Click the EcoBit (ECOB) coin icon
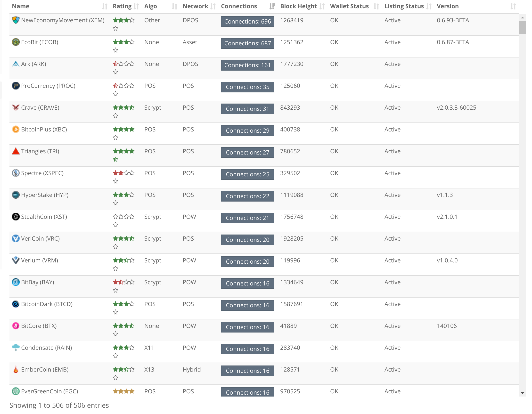The height and width of the screenshot is (414, 532). (16, 42)
